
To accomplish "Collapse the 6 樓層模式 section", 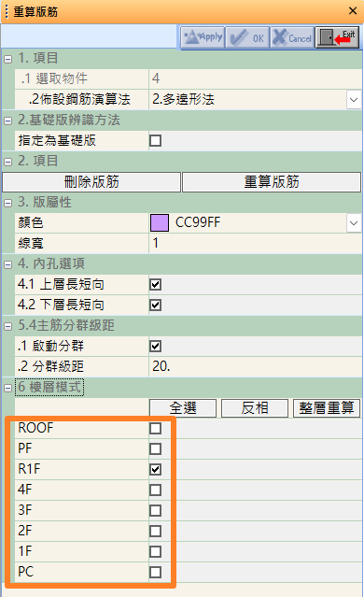I will pos(8,388).
